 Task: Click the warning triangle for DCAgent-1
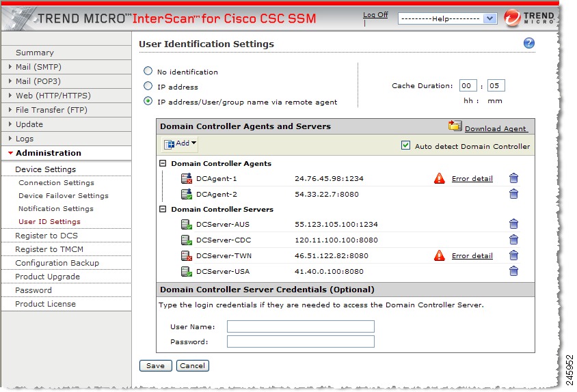440,178
